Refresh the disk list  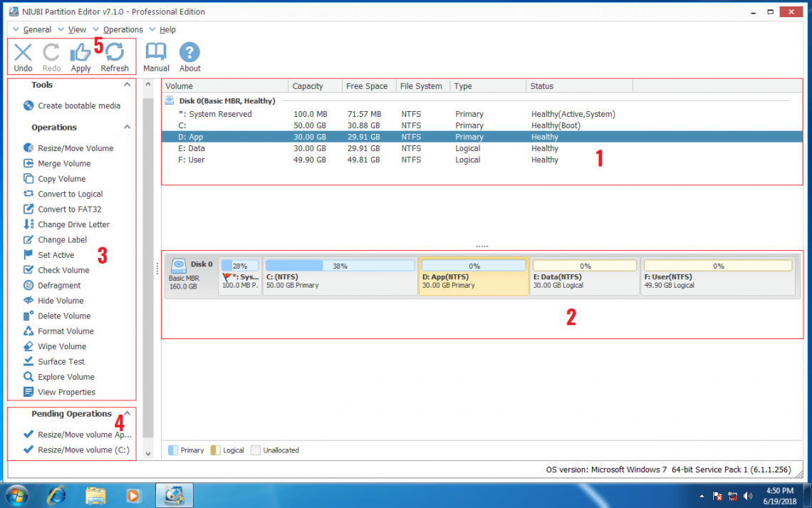(x=115, y=57)
